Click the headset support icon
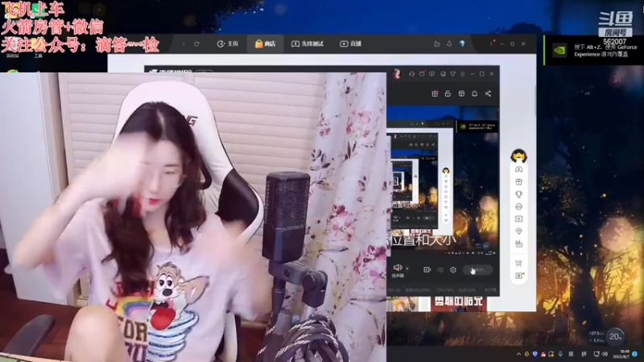 point(411,74)
